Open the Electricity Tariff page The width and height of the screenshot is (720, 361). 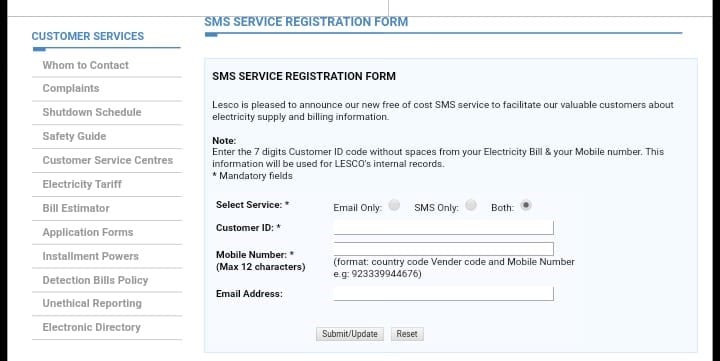click(82, 184)
